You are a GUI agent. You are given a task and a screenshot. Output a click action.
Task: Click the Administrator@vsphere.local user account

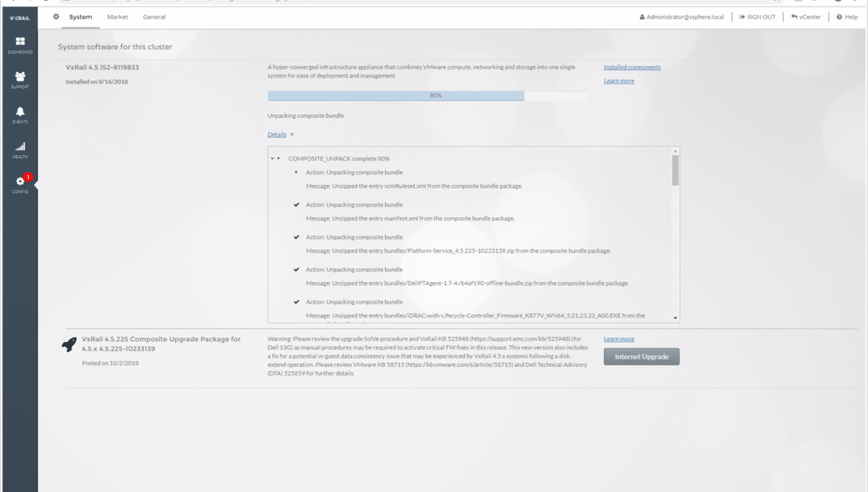tap(682, 17)
